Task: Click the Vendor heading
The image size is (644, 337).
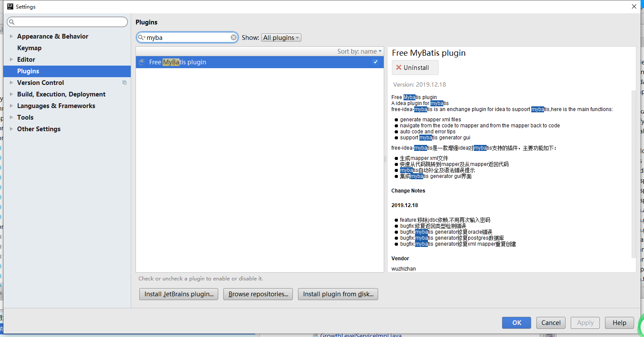Action: 400,259
